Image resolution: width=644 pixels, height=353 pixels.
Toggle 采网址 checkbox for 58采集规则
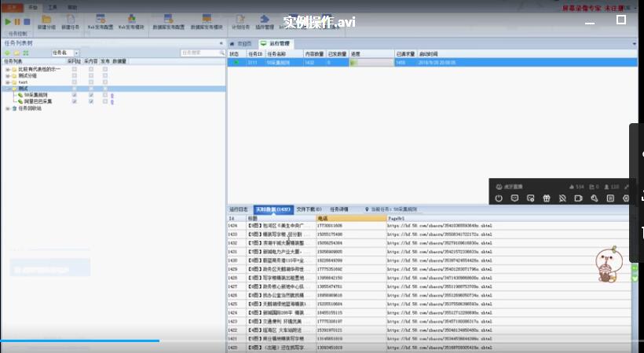(74, 95)
